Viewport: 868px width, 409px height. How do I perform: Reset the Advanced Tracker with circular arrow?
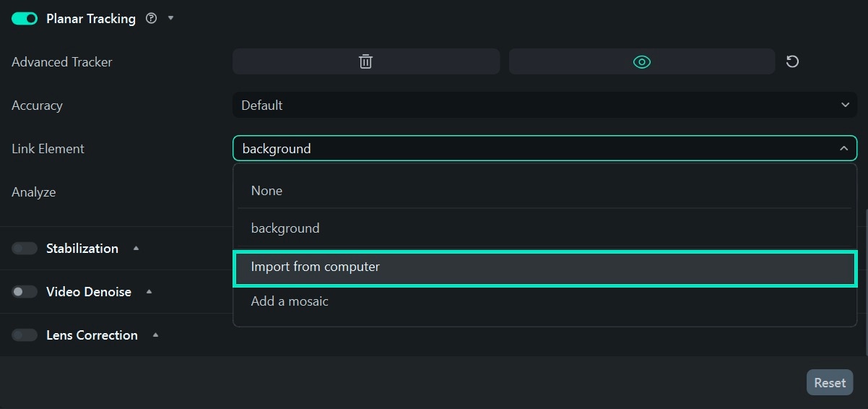[x=792, y=62]
